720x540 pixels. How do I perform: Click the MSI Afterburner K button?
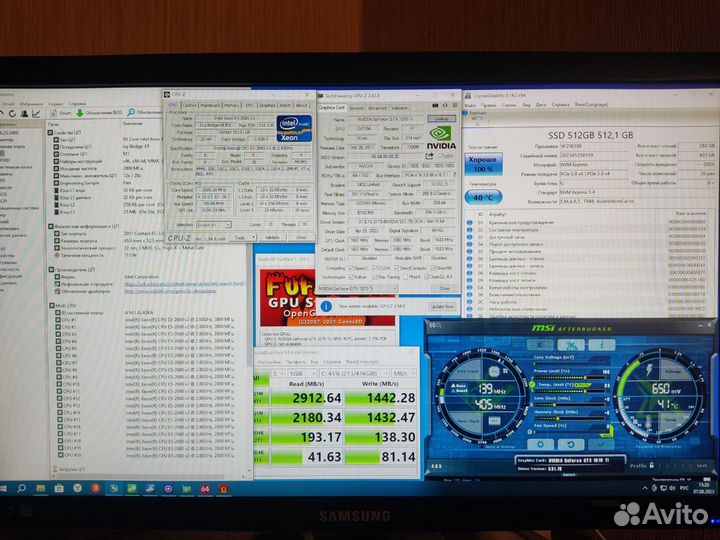(x=540, y=344)
